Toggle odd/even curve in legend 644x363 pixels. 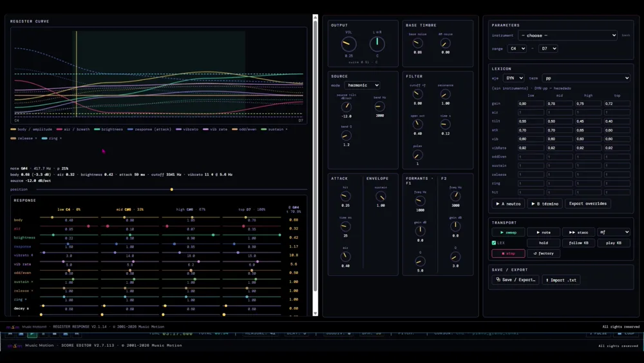pyautogui.click(x=244, y=129)
